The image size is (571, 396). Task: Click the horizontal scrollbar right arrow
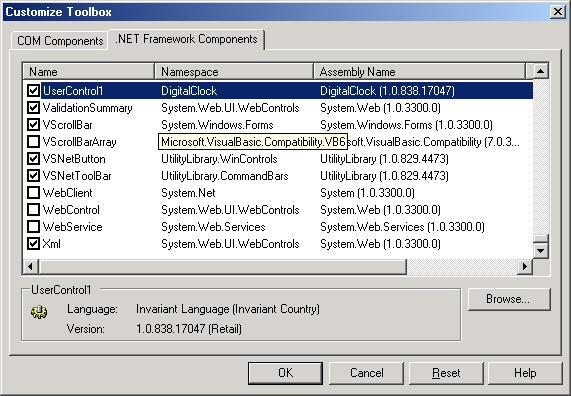tap(525, 267)
